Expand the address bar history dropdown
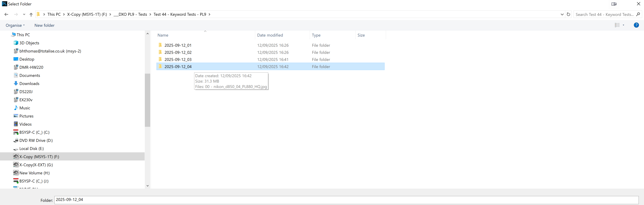This screenshot has width=644, height=205. (x=562, y=15)
